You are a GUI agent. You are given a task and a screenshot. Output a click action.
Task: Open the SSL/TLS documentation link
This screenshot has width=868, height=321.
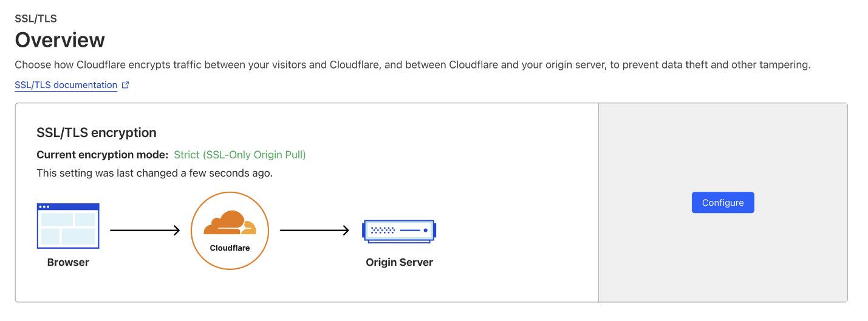tap(66, 85)
